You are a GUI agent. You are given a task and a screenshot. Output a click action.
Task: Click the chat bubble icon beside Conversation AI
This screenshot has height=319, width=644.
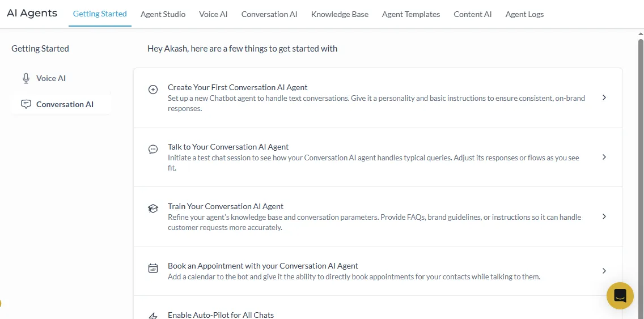click(x=26, y=104)
